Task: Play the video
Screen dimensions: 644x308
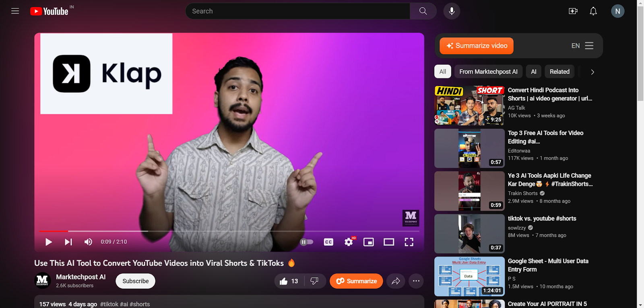Action: [x=49, y=242]
